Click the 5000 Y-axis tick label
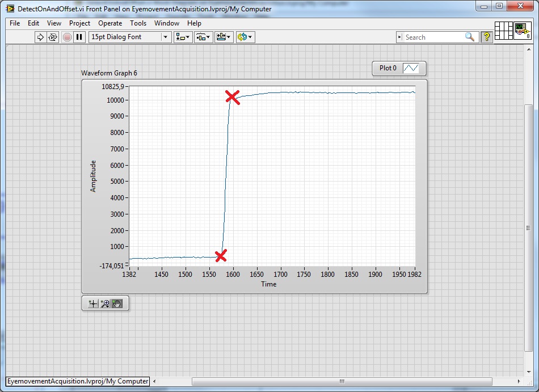Viewport: 539px width, 392px height. 117,182
